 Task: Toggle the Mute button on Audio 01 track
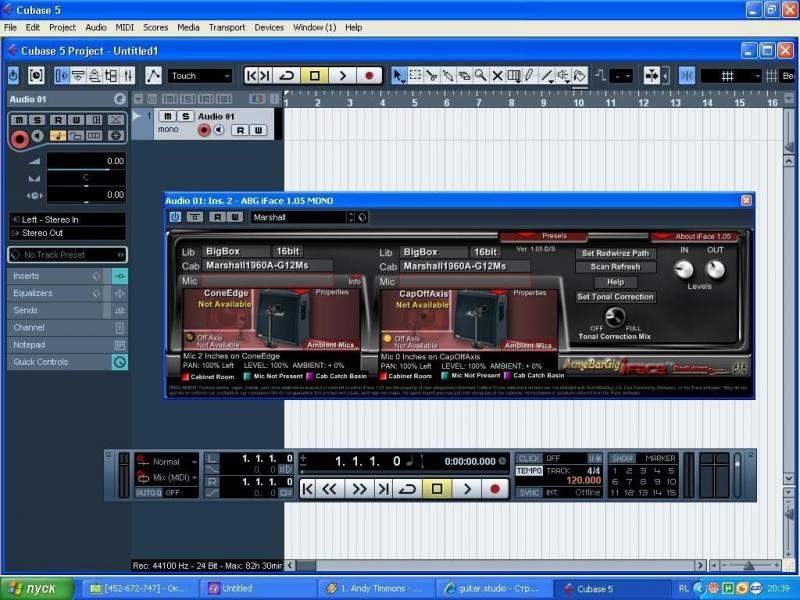coord(166,117)
